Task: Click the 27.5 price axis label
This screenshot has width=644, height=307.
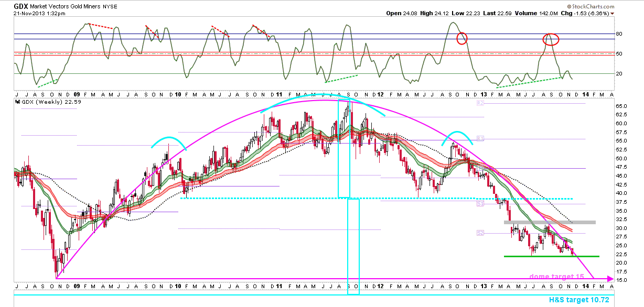Action: coord(622,237)
